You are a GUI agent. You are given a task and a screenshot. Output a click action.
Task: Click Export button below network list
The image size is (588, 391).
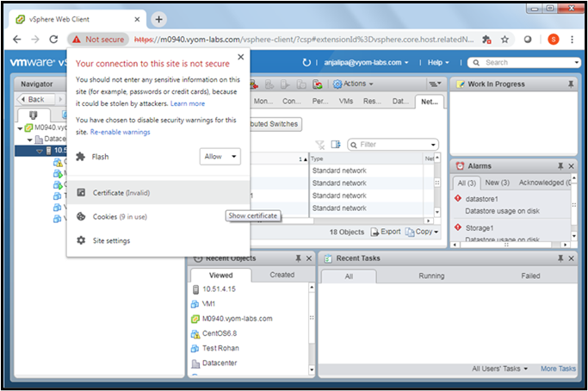(386, 232)
